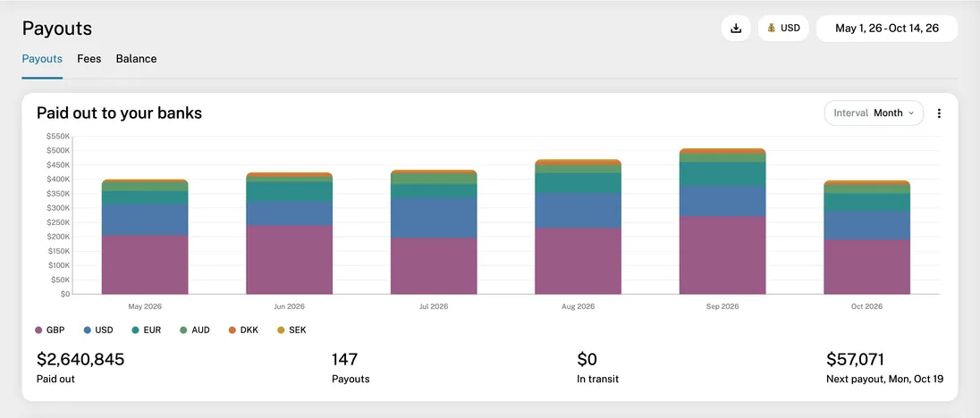Switch to the Payouts tab

click(42, 59)
